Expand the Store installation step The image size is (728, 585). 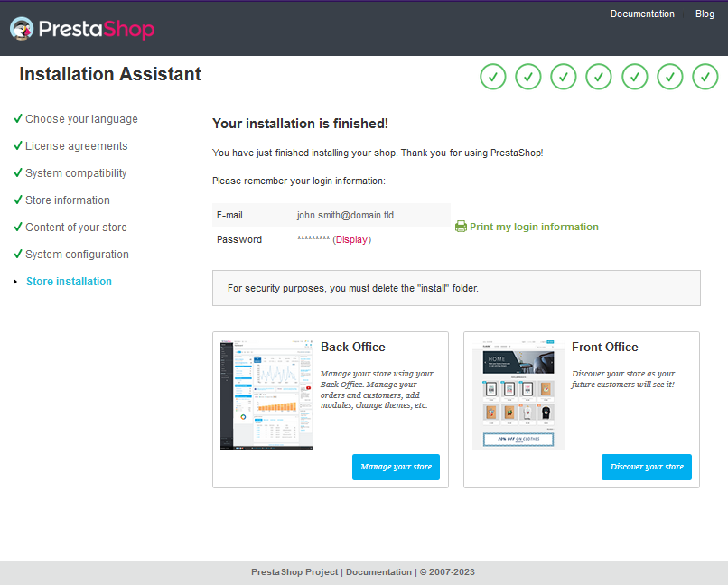pos(69,281)
